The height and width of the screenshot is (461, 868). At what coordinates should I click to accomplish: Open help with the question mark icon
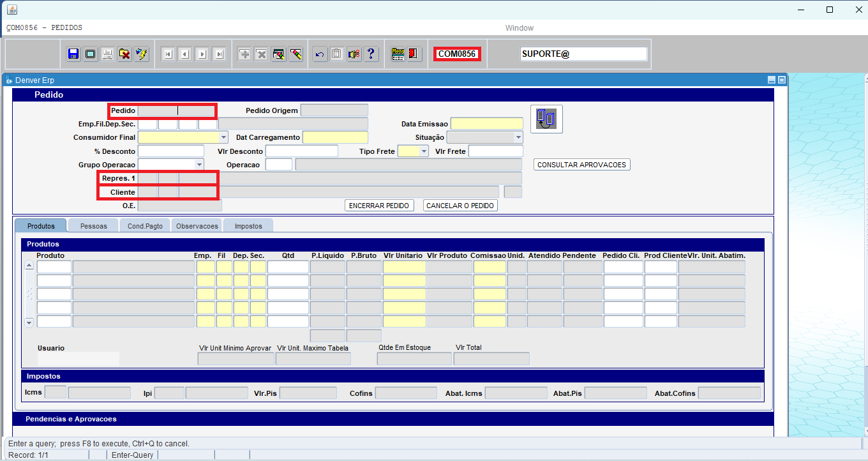click(x=371, y=54)
